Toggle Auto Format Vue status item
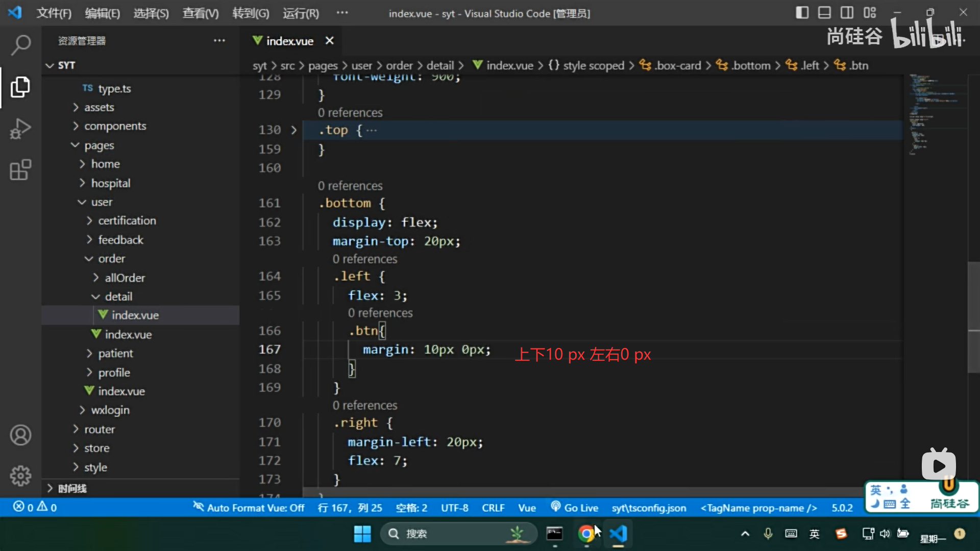This screenshot has height=551, width=980. click(x=249, y=508)
